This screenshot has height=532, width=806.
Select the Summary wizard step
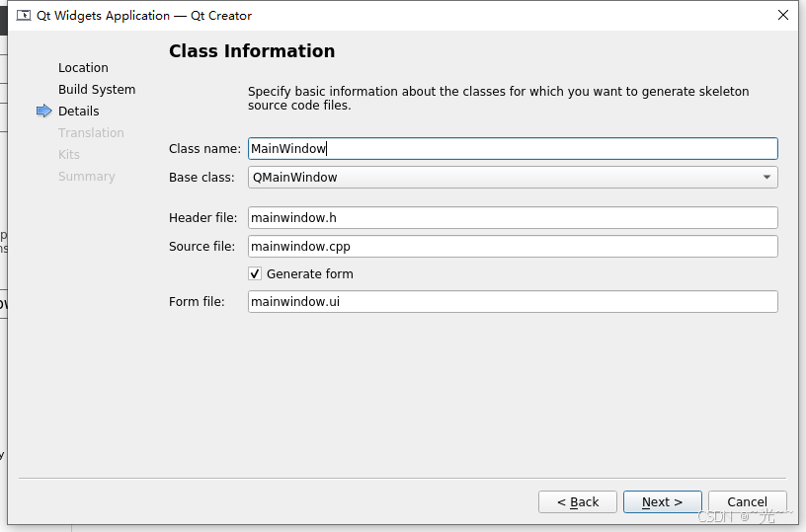tap(86, 176)
